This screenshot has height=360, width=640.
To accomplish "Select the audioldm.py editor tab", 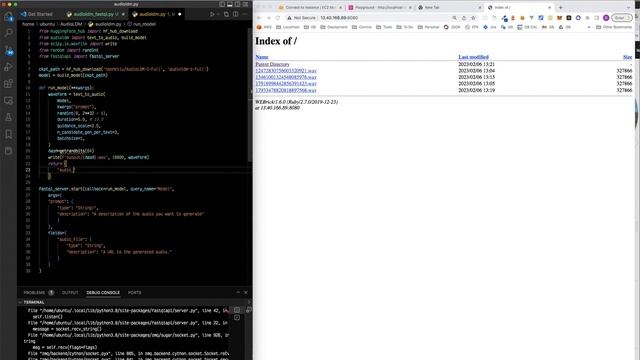I will (x=155, y=14).
